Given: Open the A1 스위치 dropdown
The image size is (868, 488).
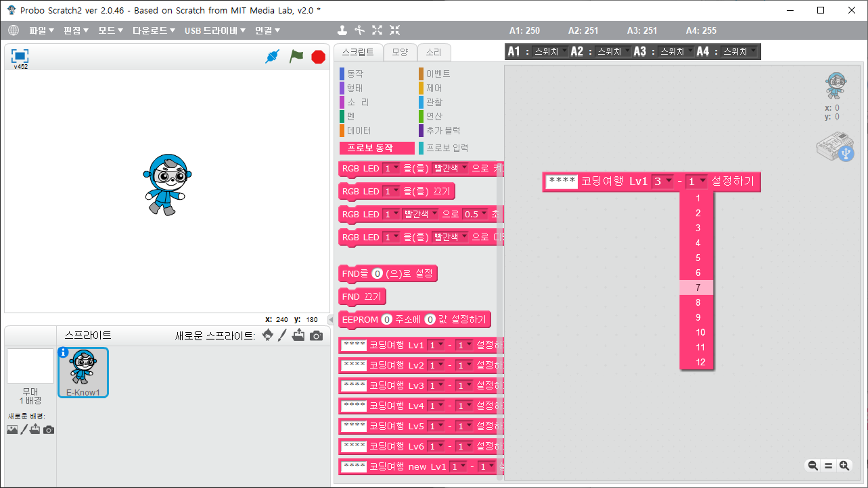Looking at the screenshot, I should 550,51.
